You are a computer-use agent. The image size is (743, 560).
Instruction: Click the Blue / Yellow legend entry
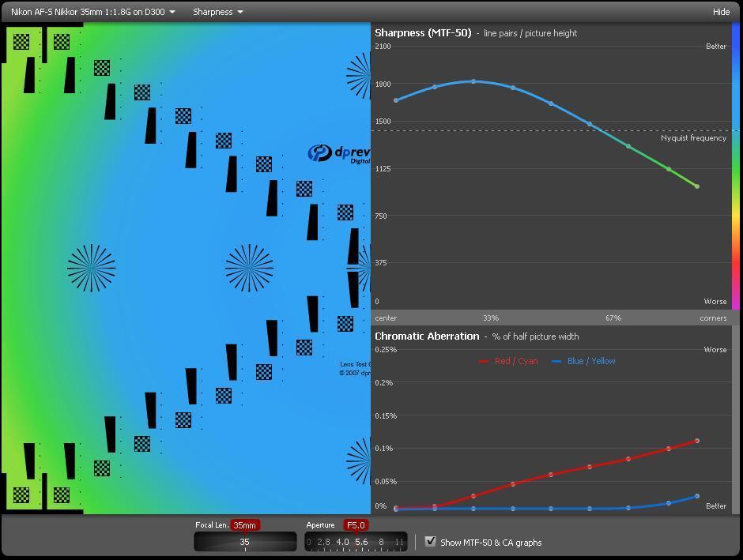point(584,361)
